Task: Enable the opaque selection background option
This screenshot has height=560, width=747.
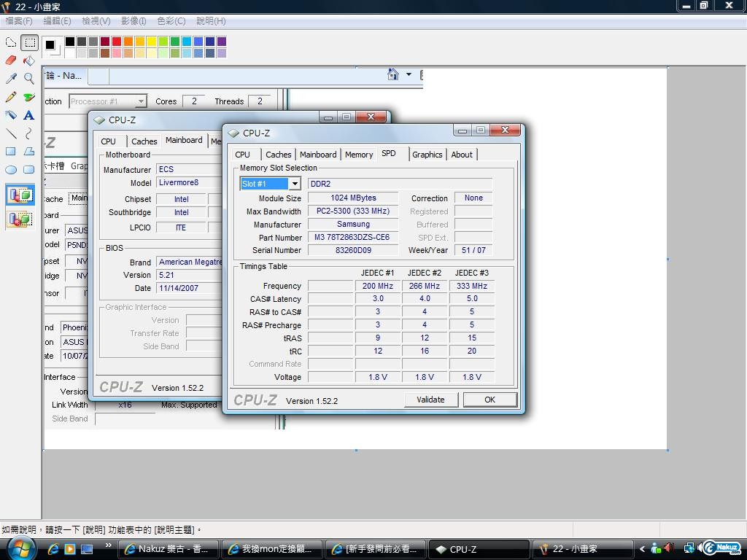Action: tap(20, 195)
